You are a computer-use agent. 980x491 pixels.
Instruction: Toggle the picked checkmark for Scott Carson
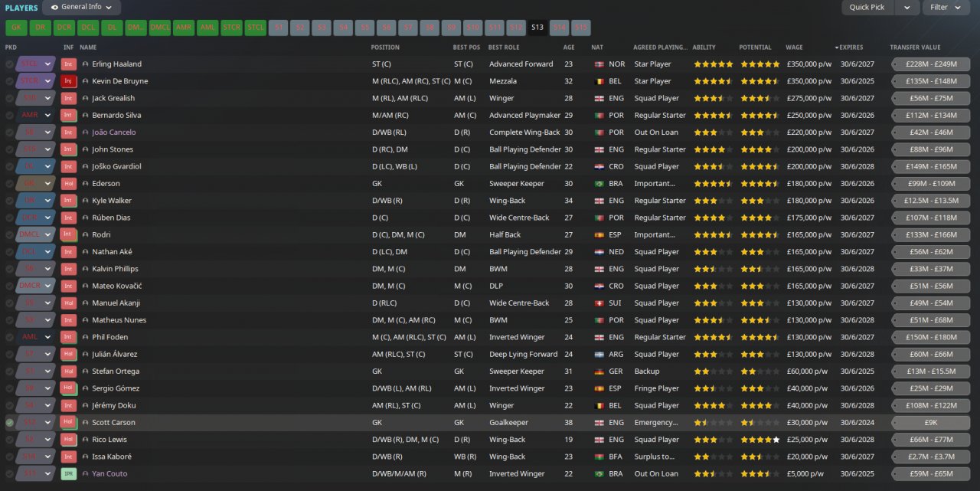tap(9, 423)
